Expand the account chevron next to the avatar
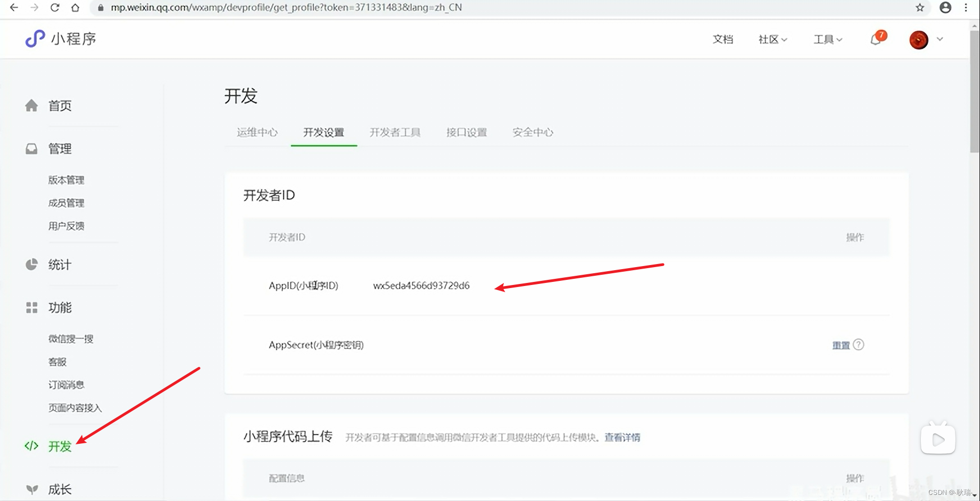The width and height of the screenshot is (980, 501). tap(940, 39)
